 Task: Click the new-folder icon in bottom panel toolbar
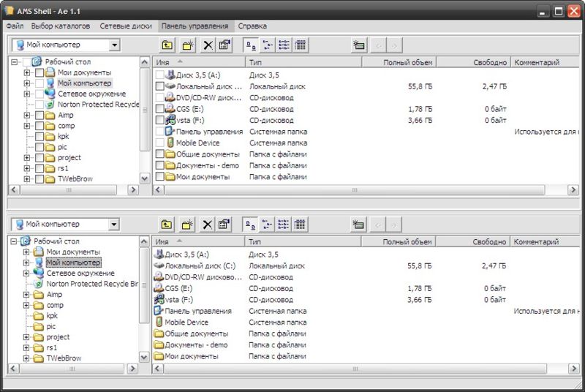click(187, 225)
